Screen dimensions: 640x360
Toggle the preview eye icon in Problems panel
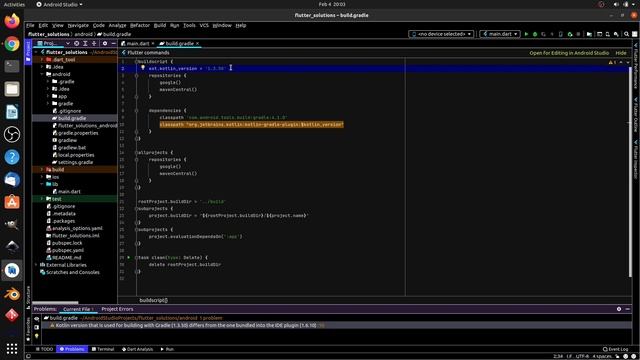coord(37,319)
